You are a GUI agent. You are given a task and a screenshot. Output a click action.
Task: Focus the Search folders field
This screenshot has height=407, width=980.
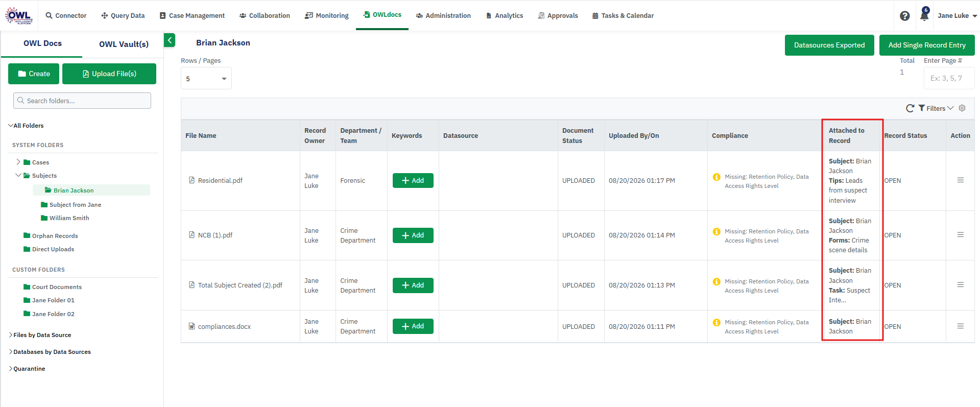click(x=82, y=101)
